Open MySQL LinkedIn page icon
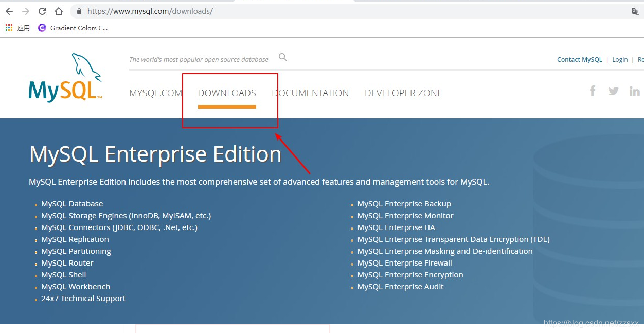 (x=635, y=91)
